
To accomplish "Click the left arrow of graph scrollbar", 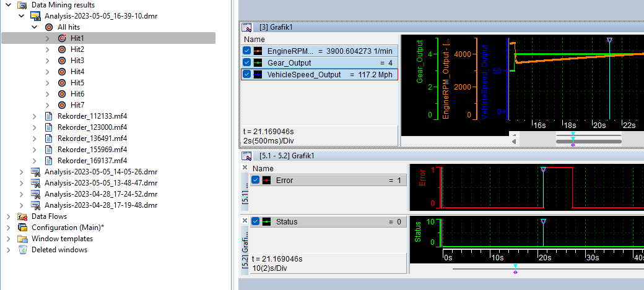I will pyautogui.click(x=513, y=142).
